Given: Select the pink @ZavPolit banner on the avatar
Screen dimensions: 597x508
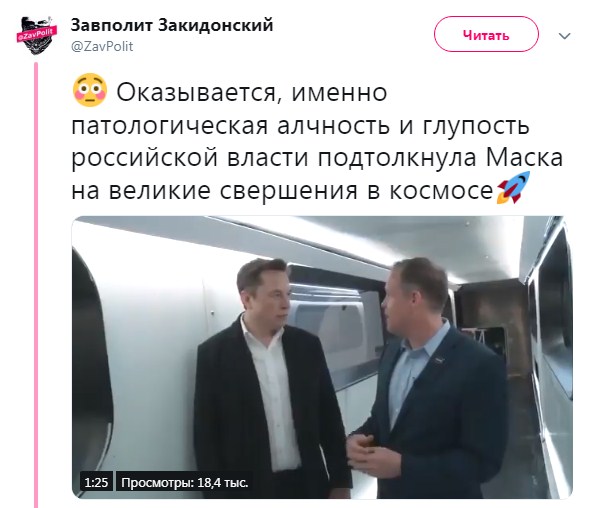Looking at the screenshot, I should point(37,34).
